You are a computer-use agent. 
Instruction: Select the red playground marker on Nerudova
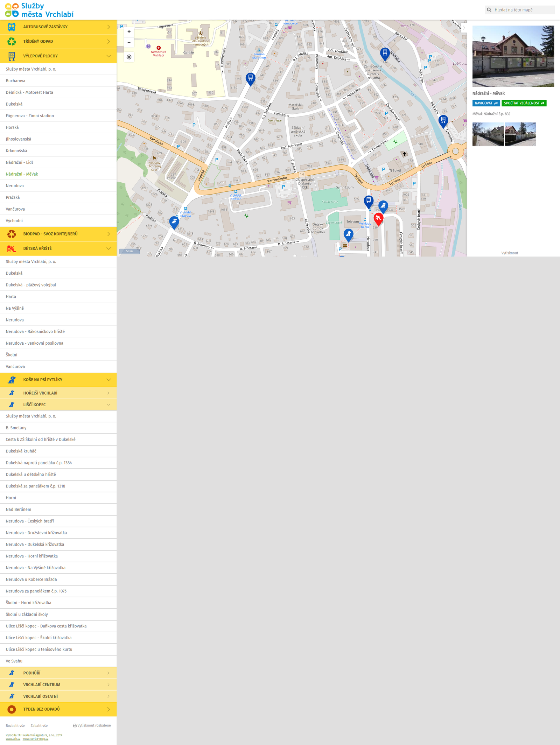pos(378,219)
